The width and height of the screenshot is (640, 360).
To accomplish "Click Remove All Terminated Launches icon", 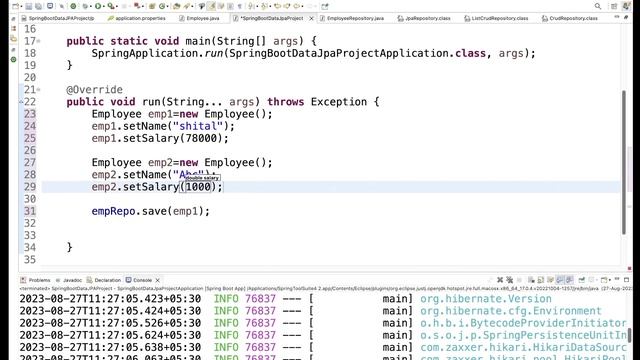I will [509, 280].
